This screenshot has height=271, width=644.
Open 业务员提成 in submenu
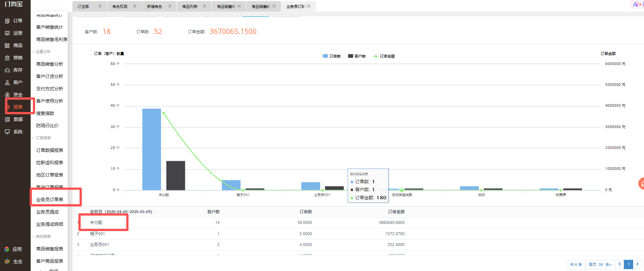[47, 212]
